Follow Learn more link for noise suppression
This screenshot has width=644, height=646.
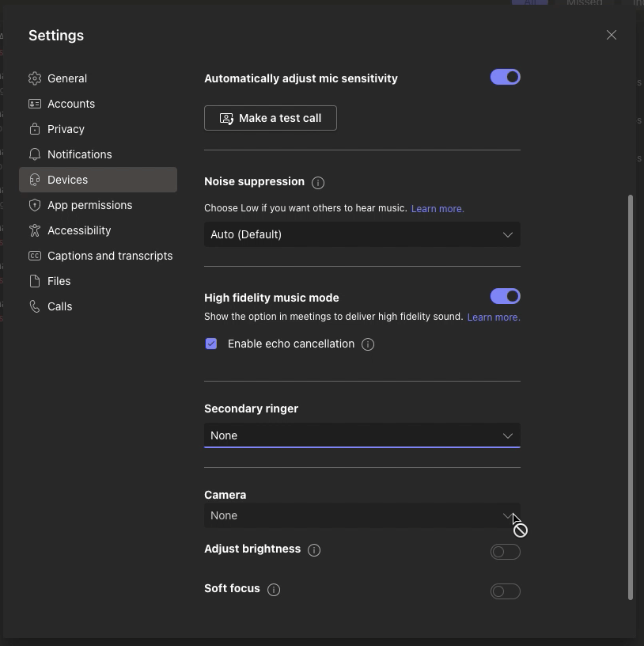point(438,209)
